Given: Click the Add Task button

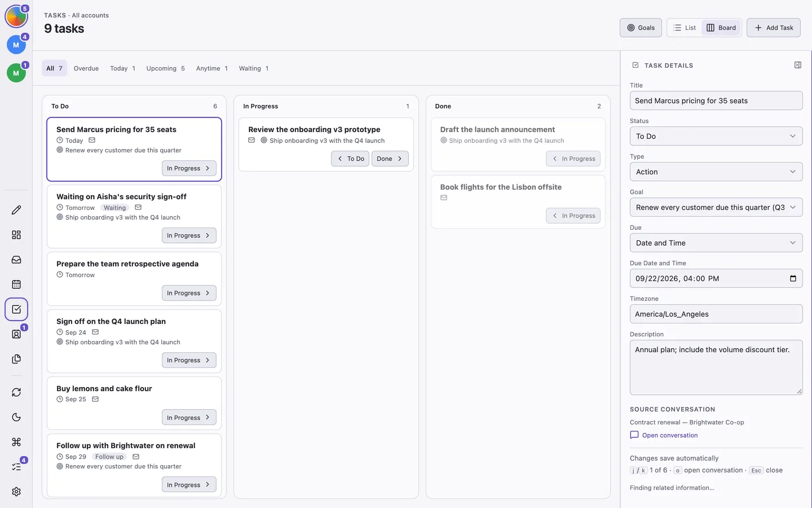Looking at the screenshot, I should point(774,28).
